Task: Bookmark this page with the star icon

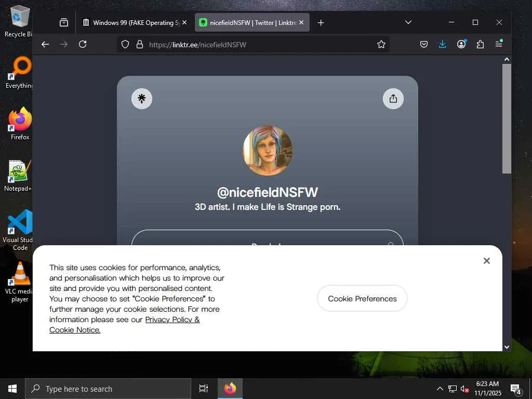Action: point(381,45)
